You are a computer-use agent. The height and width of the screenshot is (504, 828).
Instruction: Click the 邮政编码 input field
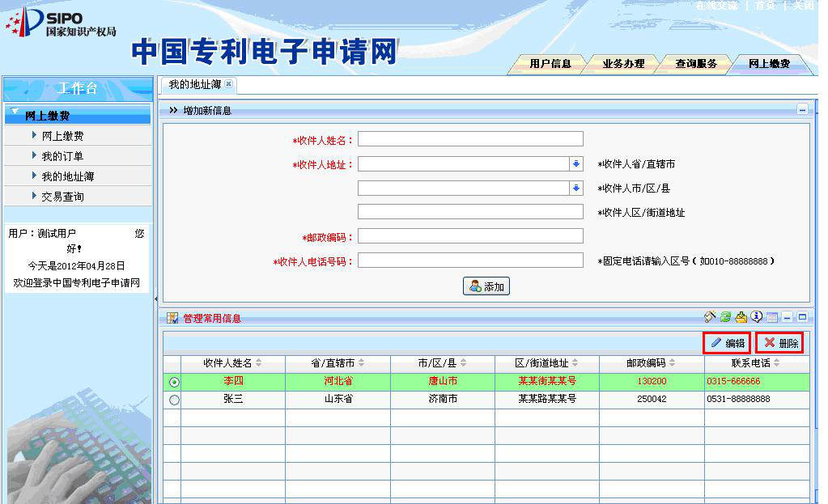click(x=470, y=236)
